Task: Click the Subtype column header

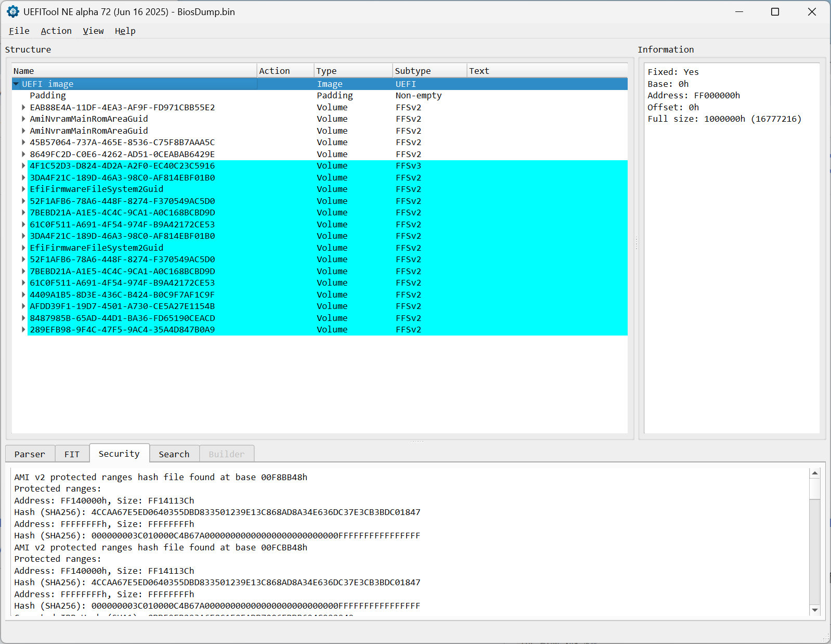Action: coord(430,71)
